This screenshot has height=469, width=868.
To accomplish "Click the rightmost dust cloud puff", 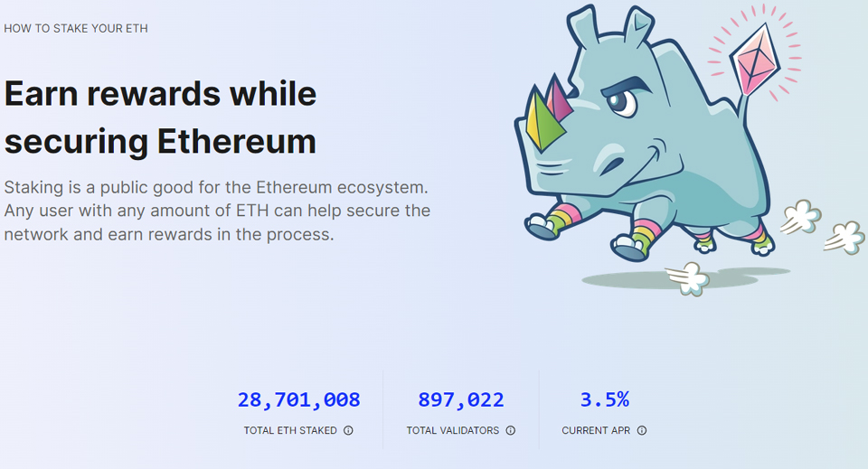I will click(847, 237).
